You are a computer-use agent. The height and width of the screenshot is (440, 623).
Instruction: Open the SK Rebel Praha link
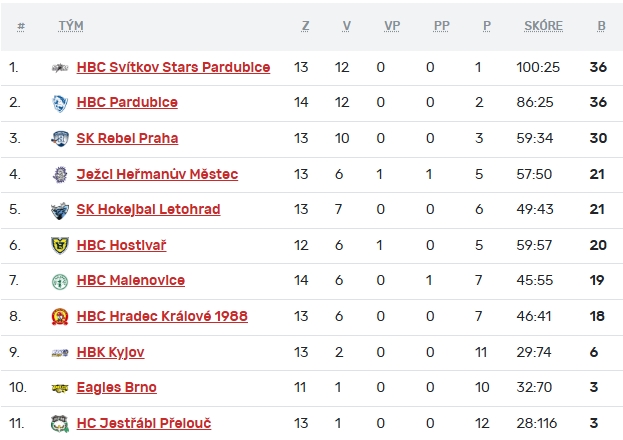coord(127,139)
